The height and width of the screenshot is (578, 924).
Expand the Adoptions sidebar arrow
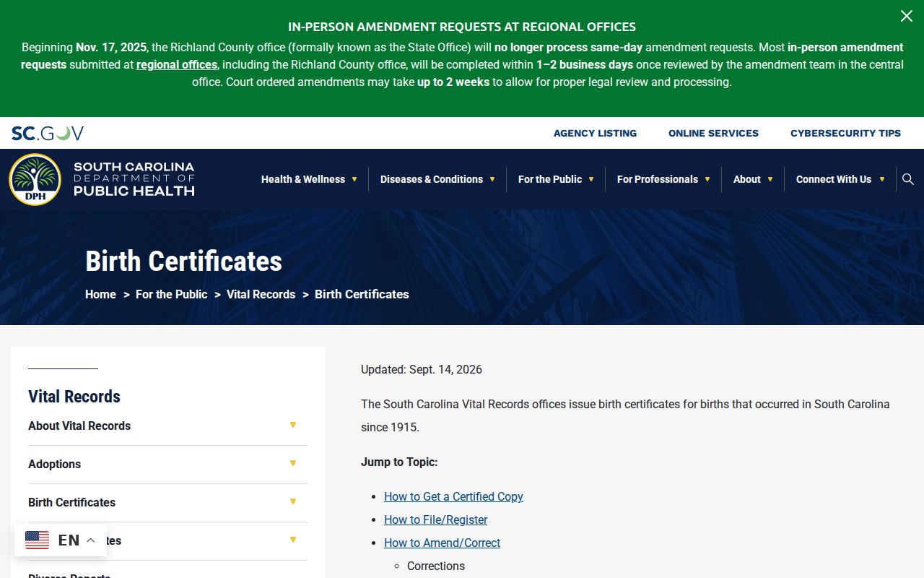point(293,463)
